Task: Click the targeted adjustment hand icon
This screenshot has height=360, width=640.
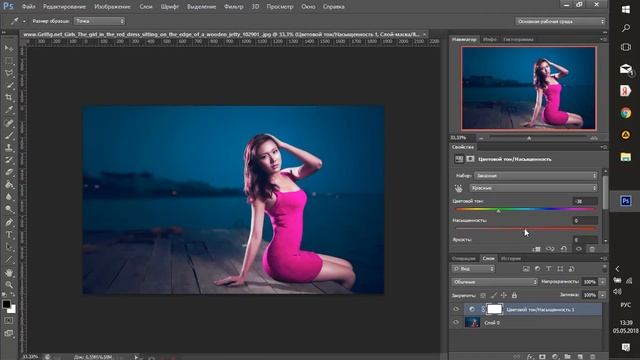Action: click(x=459, y=188)
